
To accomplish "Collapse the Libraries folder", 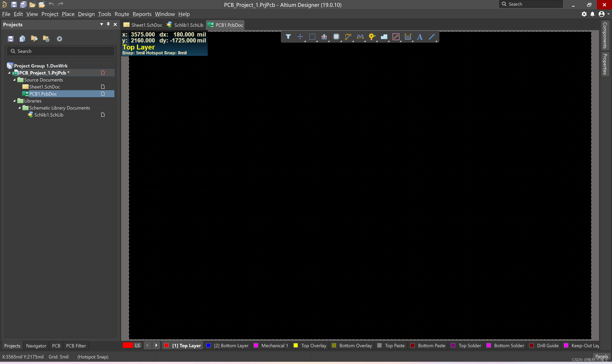I will pos(14,101).
